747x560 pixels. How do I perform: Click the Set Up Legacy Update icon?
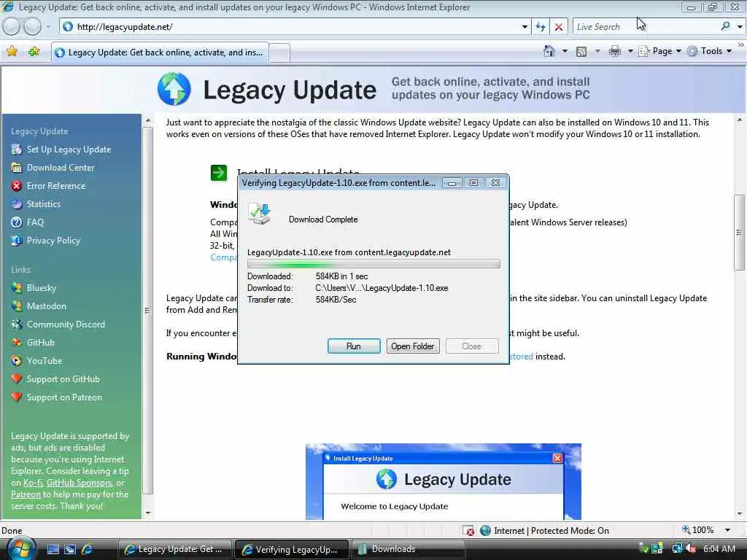[x=17, y=149]
